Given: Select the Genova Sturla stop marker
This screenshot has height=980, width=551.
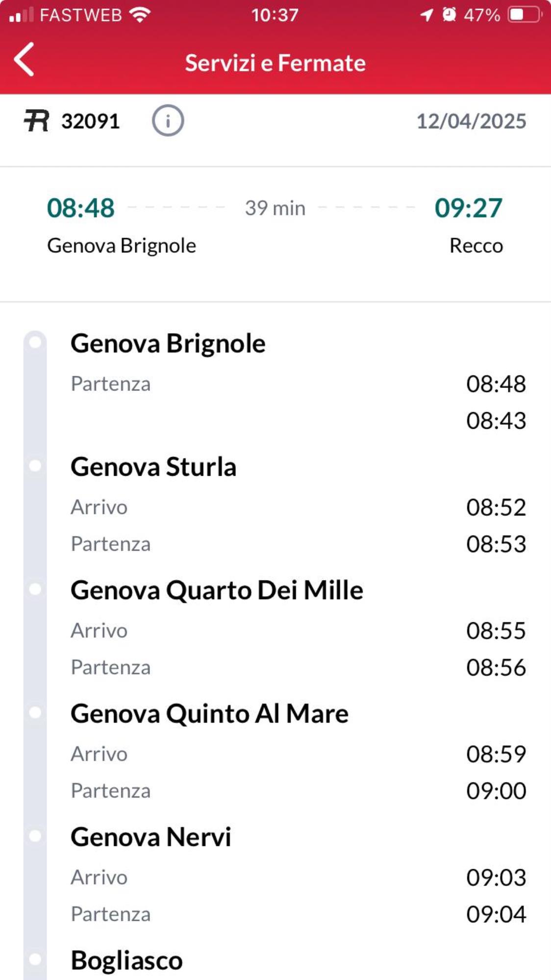Looking at the screenshot, I should (x=35, y=465).
